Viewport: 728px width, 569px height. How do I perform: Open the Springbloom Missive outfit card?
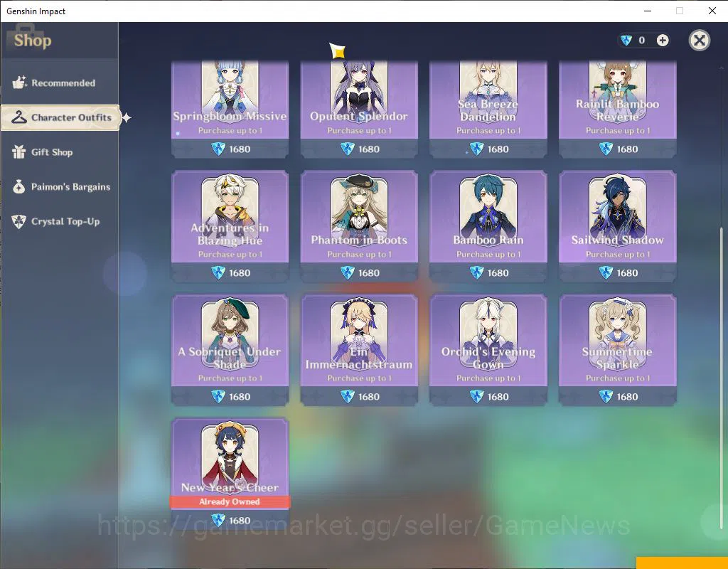(230, 109)
